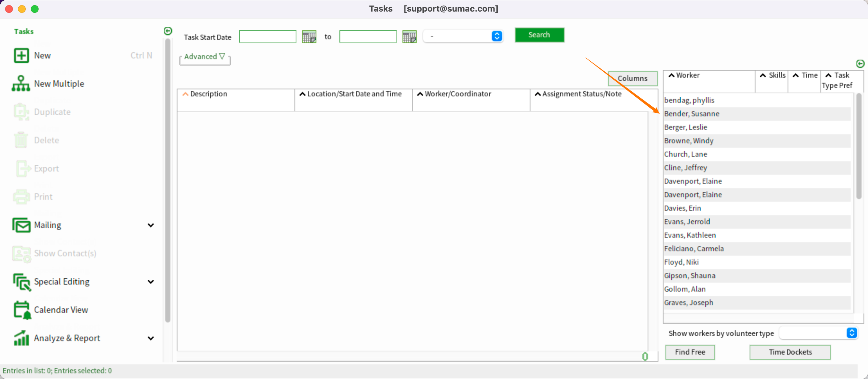This screenshot has height=379, width=868.
Task: Expand the Analyze & Report chevron
Action: click(x=151, y=338)
